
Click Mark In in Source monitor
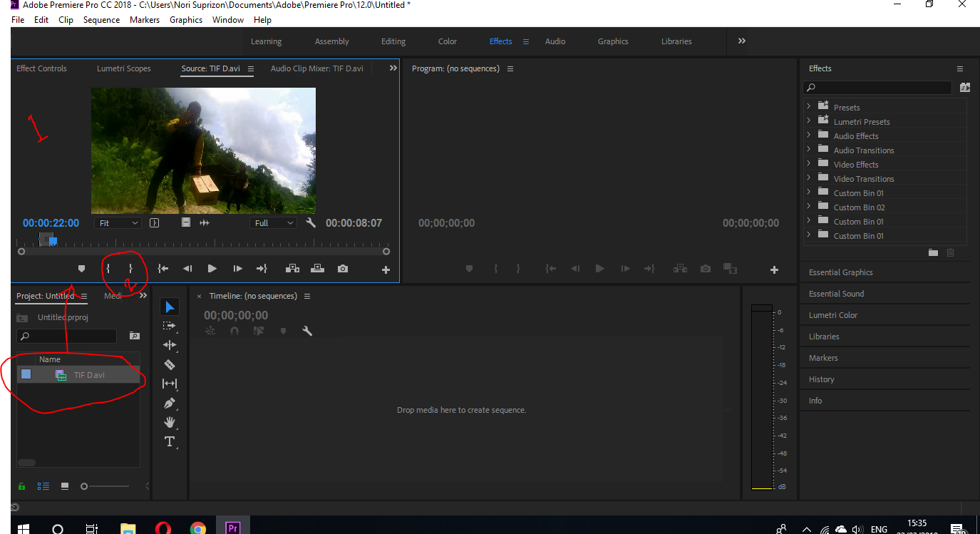pyautogui.click(x=108, y=269)
